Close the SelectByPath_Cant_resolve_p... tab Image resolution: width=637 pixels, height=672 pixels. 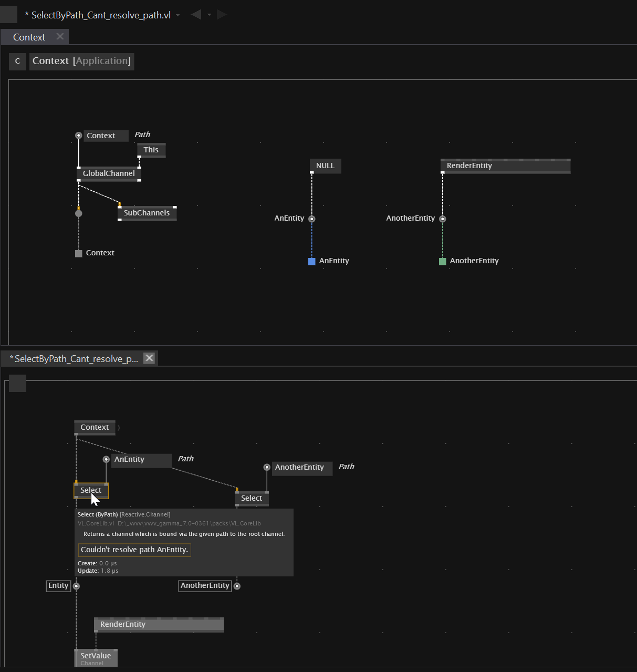(x=150, y=358)
